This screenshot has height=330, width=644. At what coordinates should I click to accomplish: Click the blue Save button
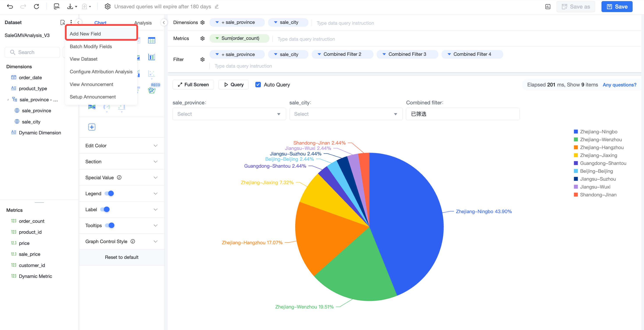point(617,7)
